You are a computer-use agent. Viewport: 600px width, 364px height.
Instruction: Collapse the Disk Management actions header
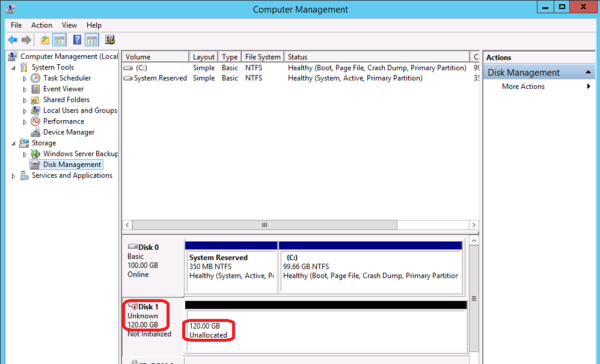pos(589,72)
